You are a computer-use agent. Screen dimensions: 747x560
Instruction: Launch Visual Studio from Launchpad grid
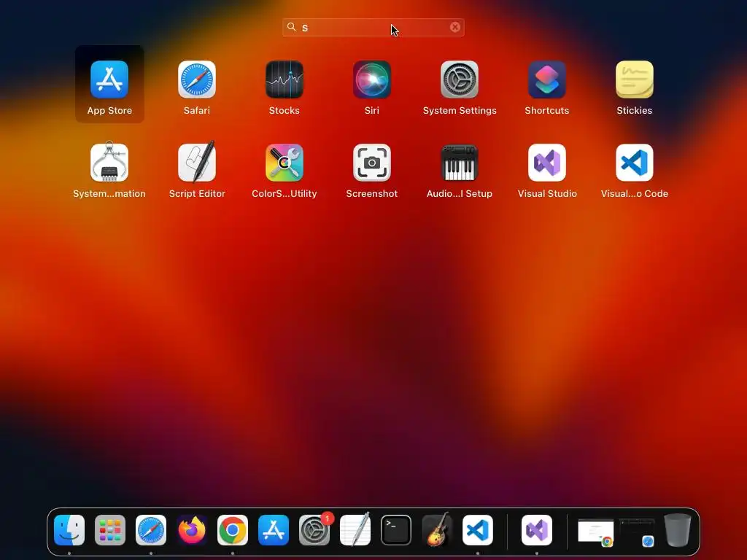547,163
